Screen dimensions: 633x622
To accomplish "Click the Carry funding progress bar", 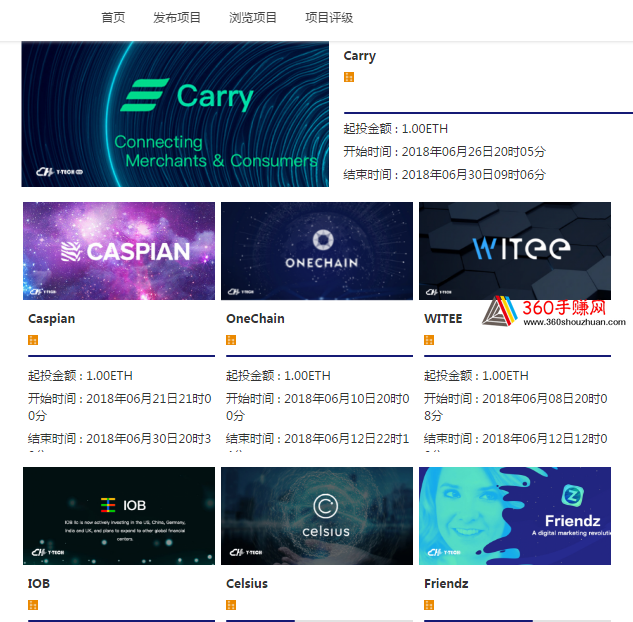I will pos(488,113).
